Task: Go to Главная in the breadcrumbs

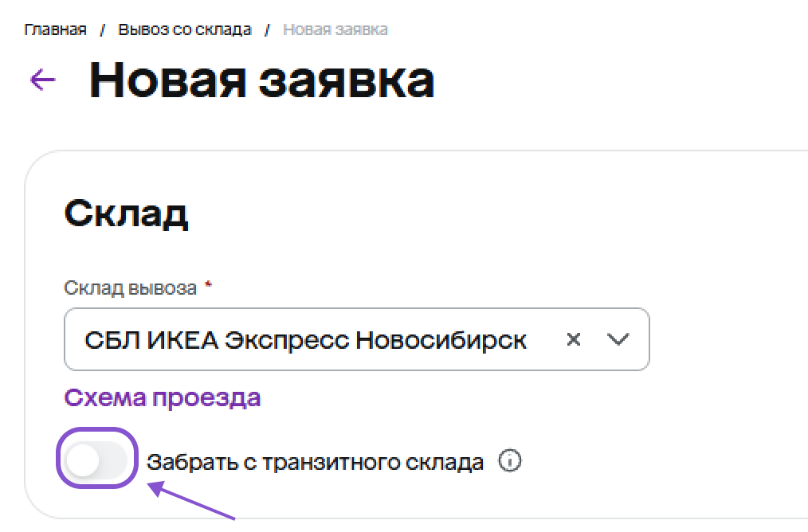Action: (x=56, y=30)
